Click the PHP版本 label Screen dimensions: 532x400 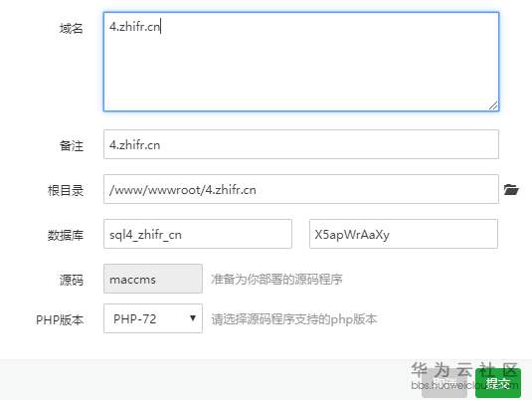[60, 319]
